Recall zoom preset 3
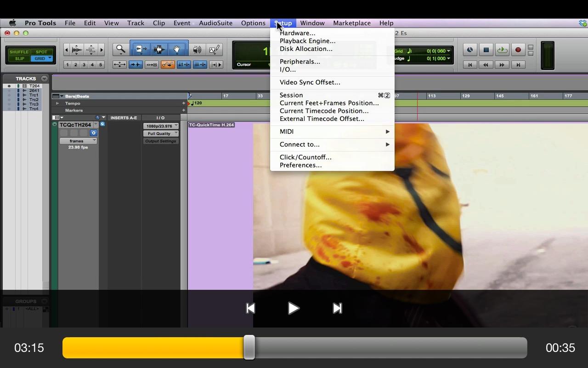 coord(84,65)
